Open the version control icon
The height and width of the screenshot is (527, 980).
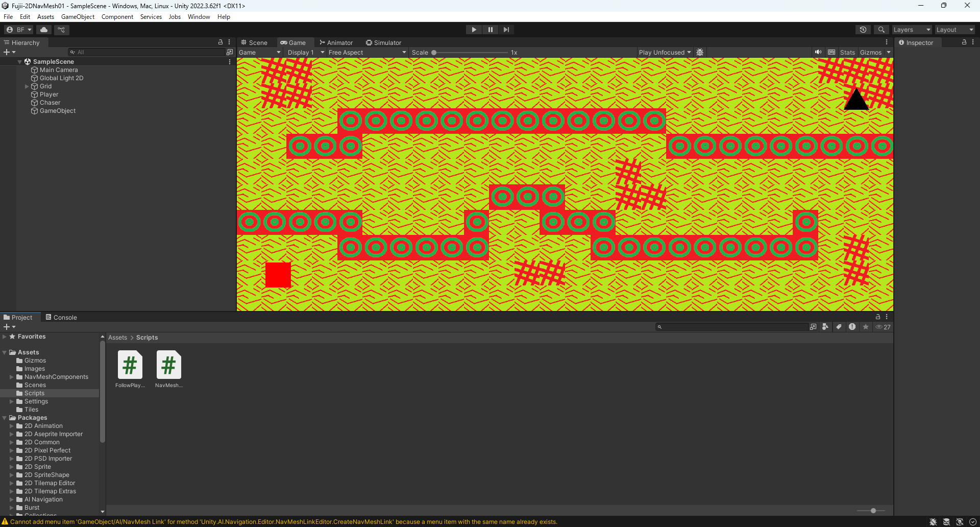tap(61, 30)
